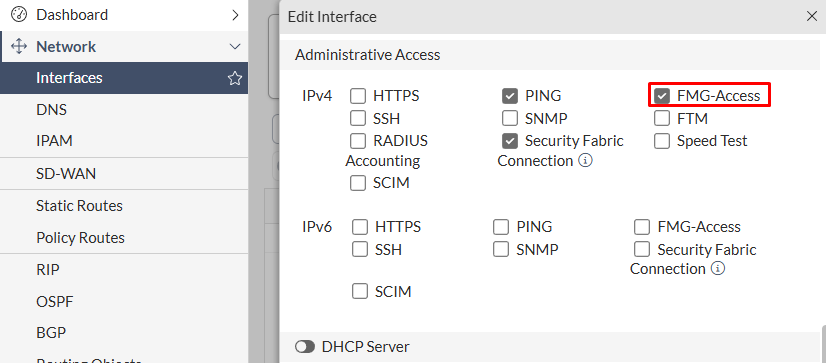Check IPv4 SCIM checkbox
826x363 pixels.
tap(358, 183)
